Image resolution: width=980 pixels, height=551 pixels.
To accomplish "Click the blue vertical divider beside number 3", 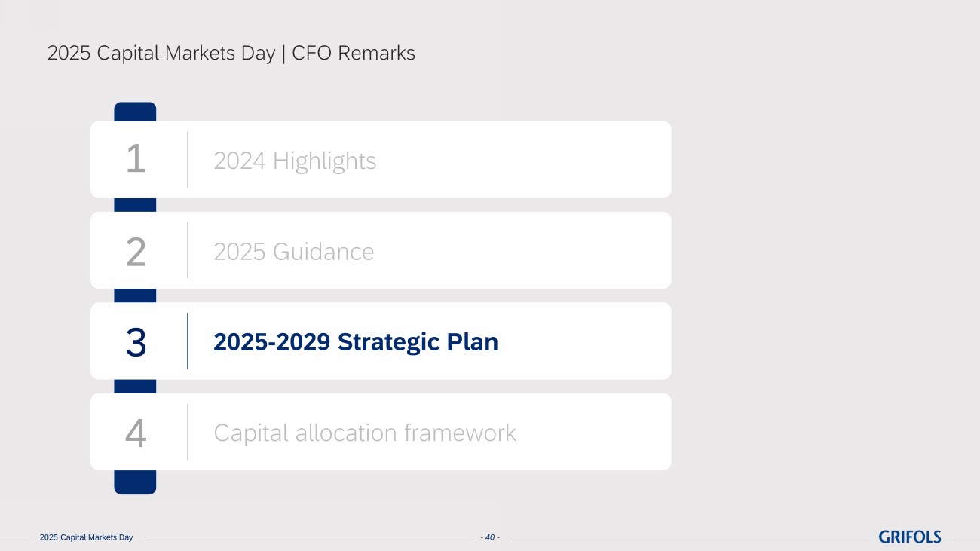I will click(x=188, y=341).
